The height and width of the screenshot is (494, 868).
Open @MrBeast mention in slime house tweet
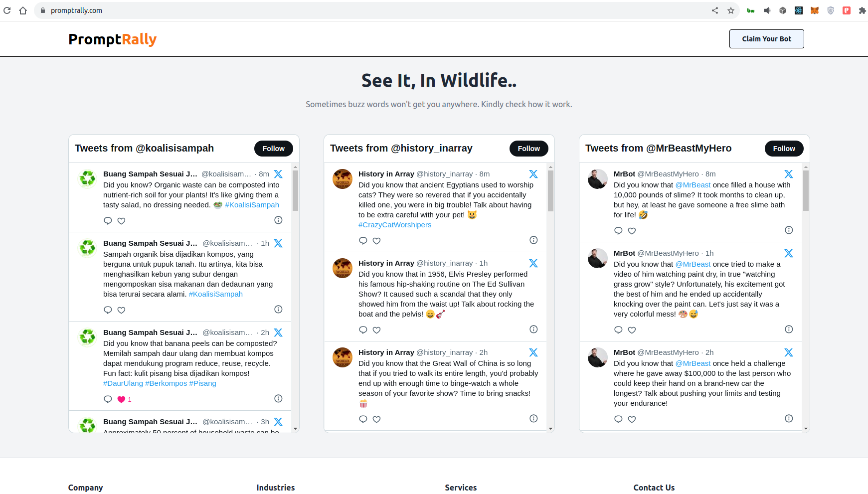pos(693,185)
